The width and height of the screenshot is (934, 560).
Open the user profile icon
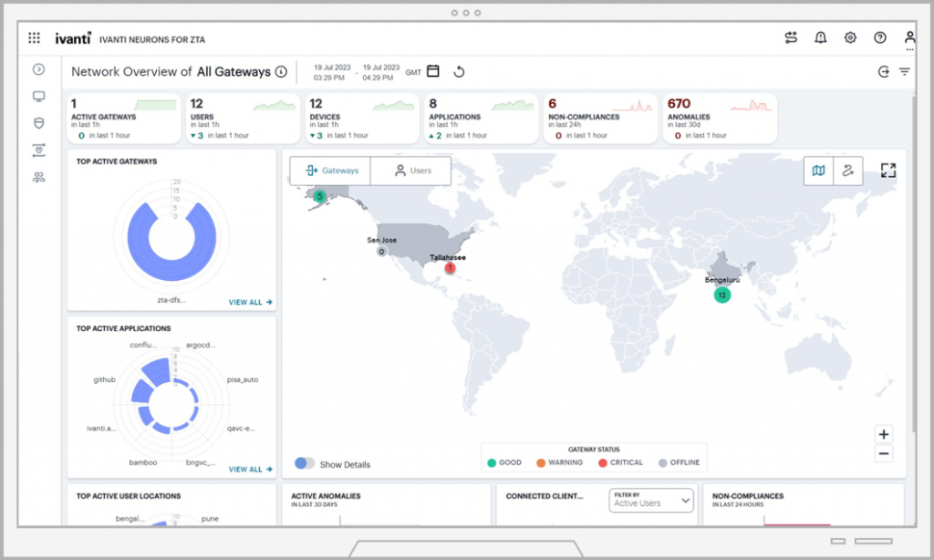[x=909, y=37]
